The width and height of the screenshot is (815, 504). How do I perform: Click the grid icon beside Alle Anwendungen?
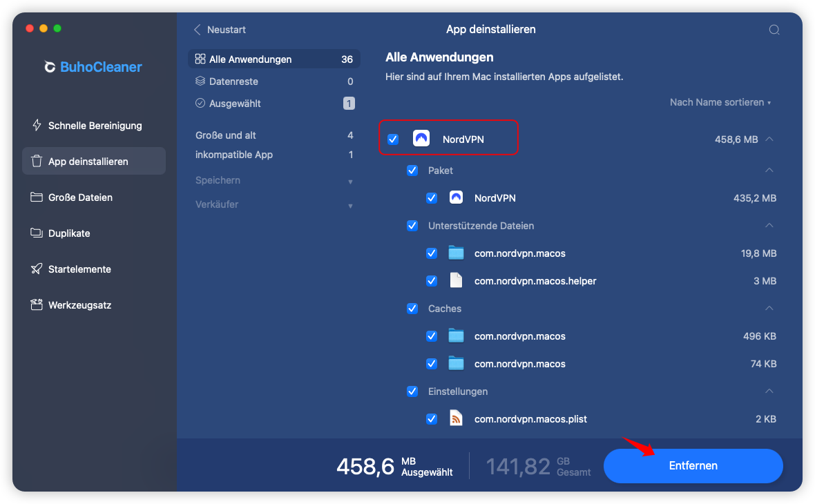point(200,59)
